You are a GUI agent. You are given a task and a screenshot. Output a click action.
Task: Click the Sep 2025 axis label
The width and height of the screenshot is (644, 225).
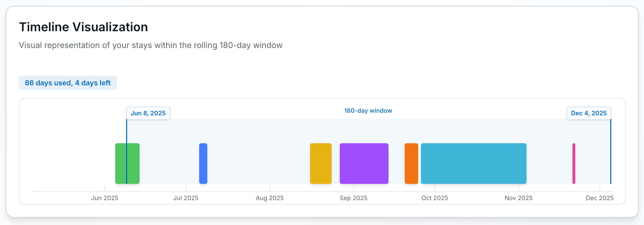[x=353, y=198]
